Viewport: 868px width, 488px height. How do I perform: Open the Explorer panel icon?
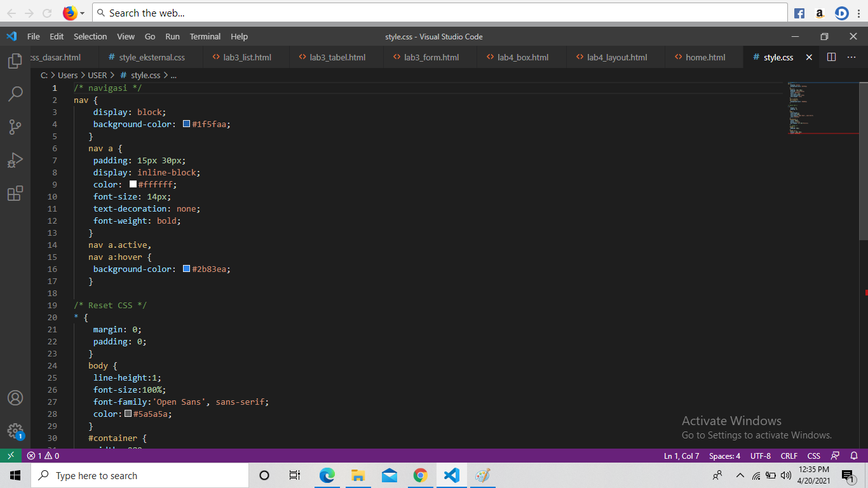15,61
